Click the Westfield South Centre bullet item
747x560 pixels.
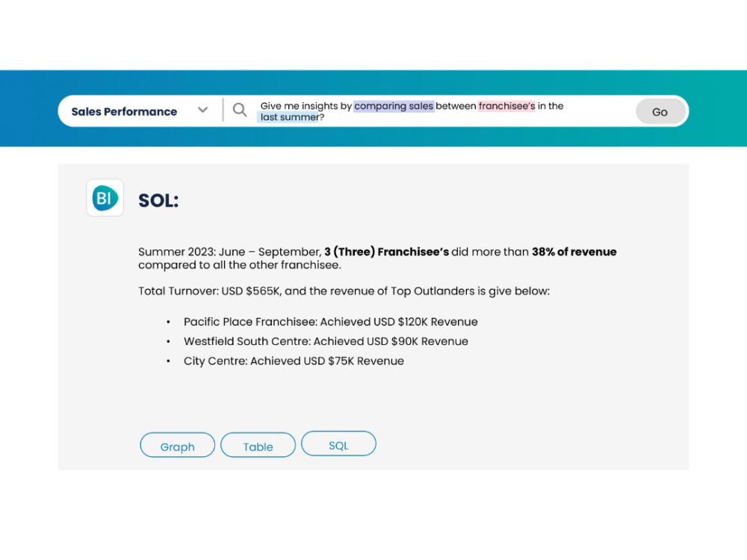pos(326,341)
